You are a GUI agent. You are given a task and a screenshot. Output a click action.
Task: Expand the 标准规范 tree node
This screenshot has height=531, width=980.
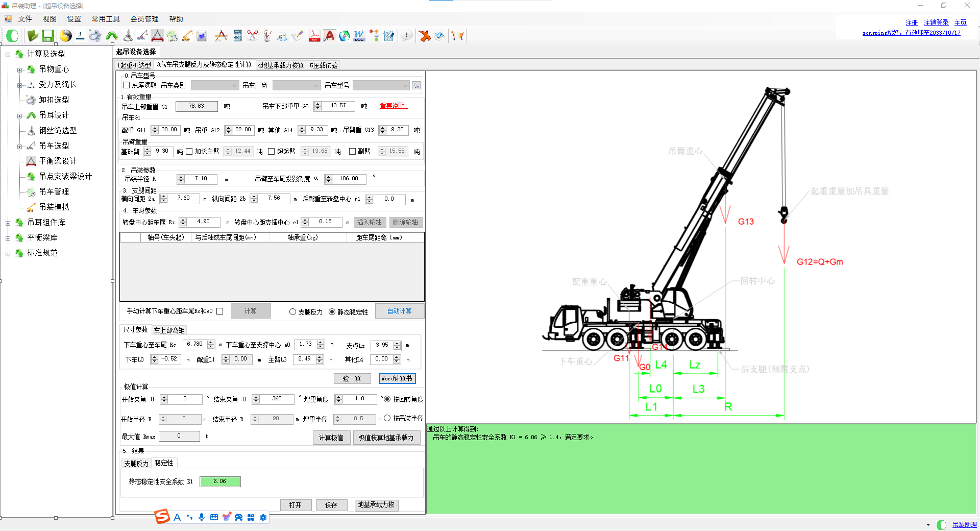8,253
